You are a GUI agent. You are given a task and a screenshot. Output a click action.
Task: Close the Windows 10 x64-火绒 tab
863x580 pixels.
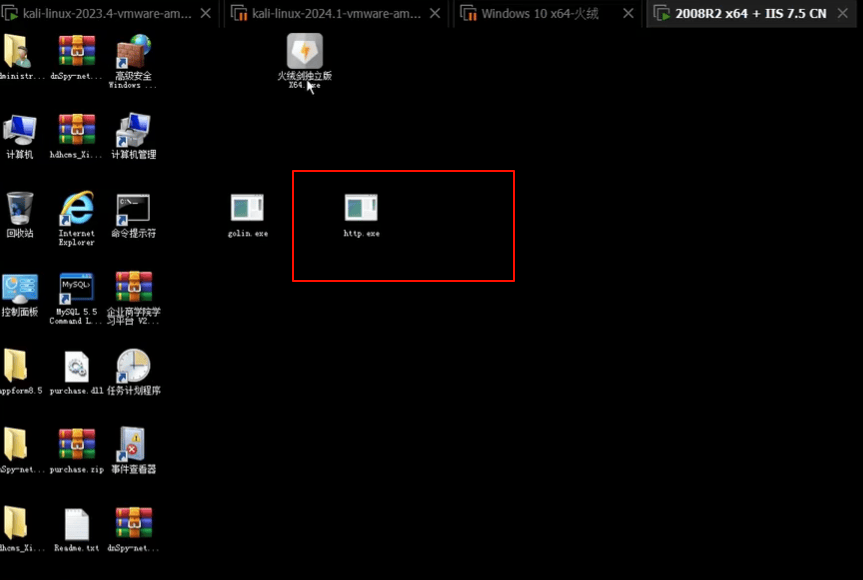(x=628, y=13)
